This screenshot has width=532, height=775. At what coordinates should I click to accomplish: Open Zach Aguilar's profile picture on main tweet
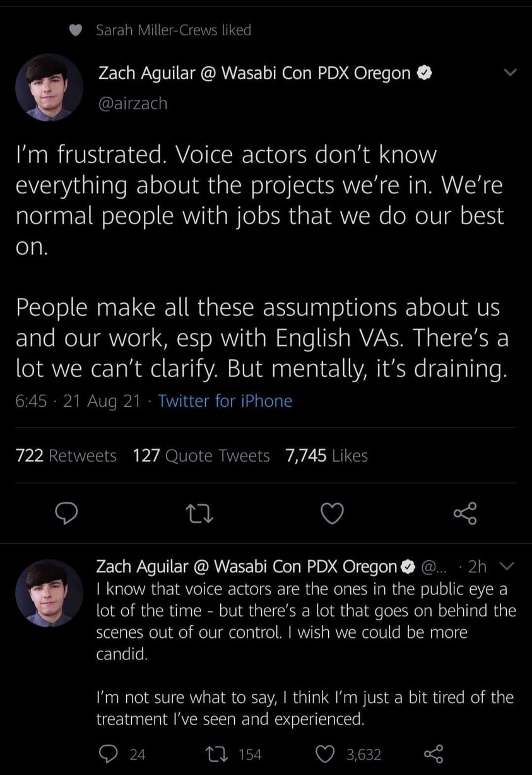49,88
